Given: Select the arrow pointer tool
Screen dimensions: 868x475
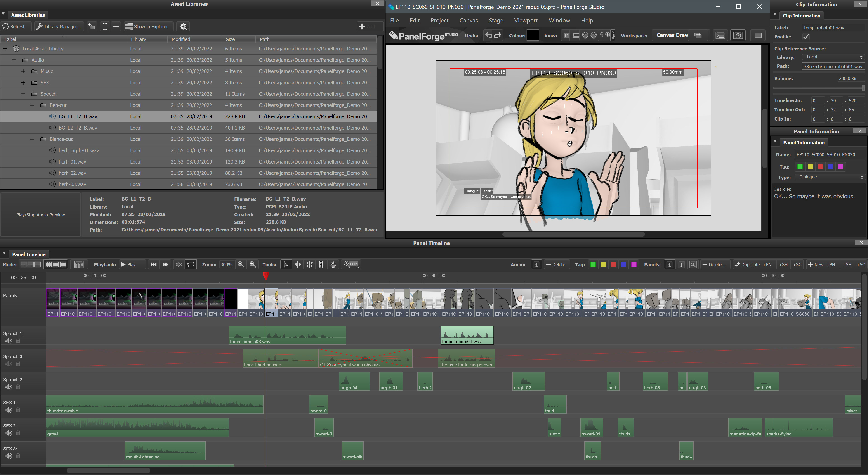Looking at the screenshot, I should (x=286, y=265).
